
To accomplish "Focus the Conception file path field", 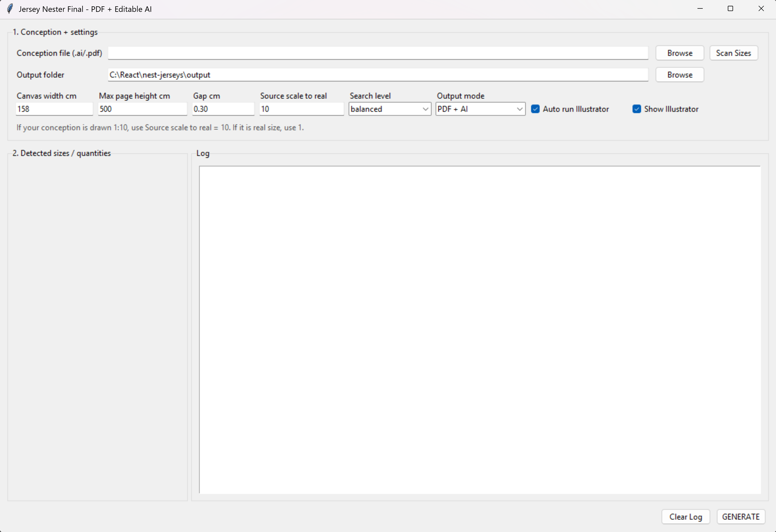I will pos(378,53).
